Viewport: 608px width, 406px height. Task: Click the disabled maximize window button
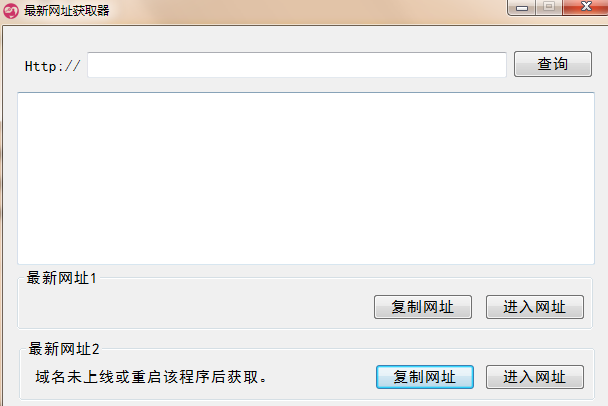click(549, 7)
